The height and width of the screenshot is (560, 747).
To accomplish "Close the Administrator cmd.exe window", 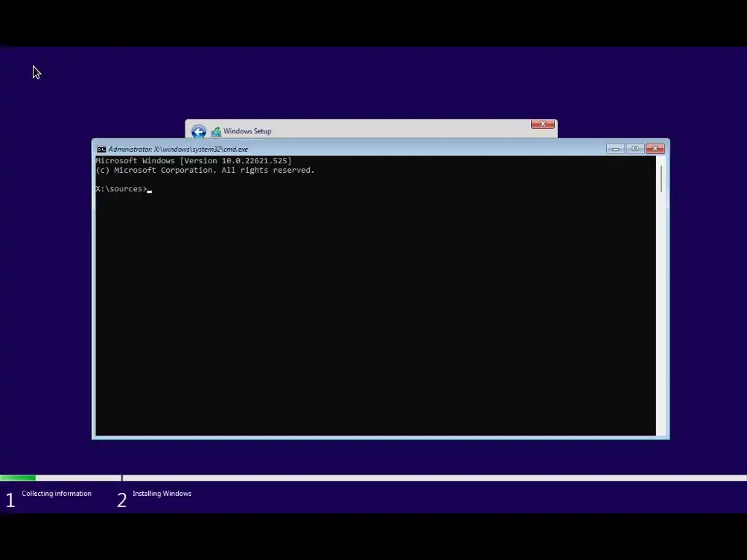I will pos(655,149).
